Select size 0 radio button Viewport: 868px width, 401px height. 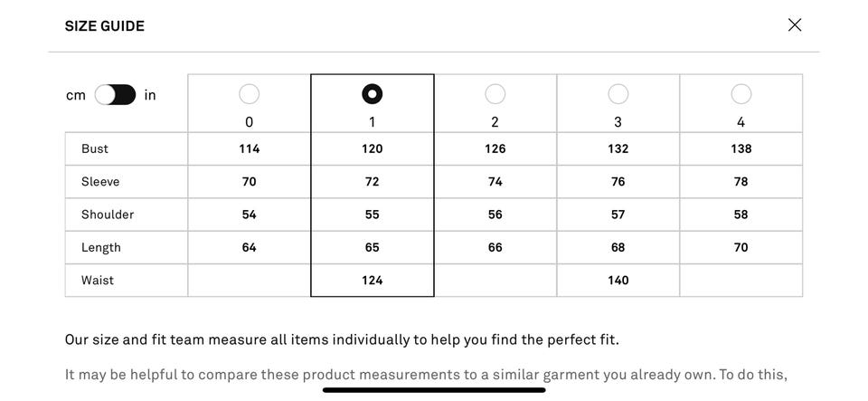249,94
